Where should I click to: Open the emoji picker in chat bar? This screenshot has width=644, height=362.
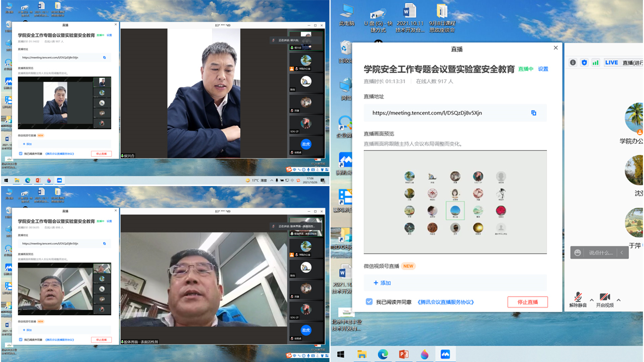pos(578,252)
